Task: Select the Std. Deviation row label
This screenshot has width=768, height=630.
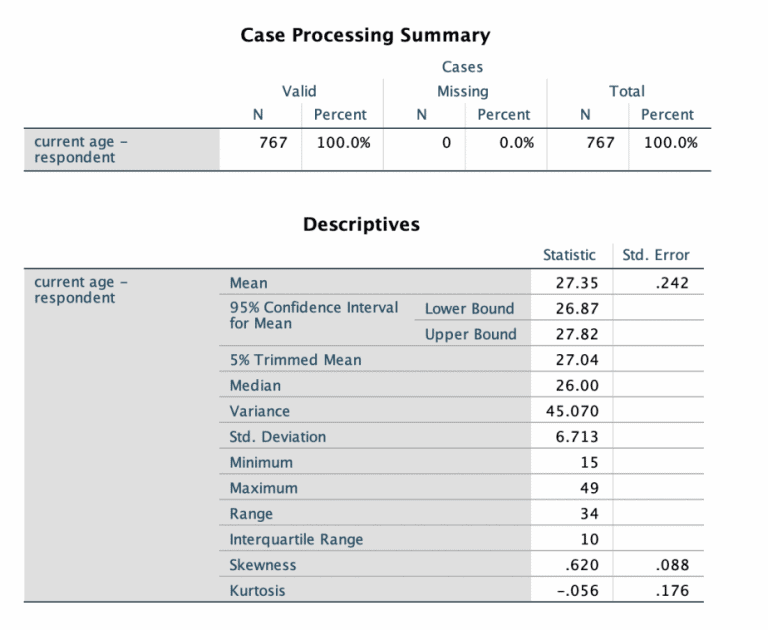Action: pos(278,437)
